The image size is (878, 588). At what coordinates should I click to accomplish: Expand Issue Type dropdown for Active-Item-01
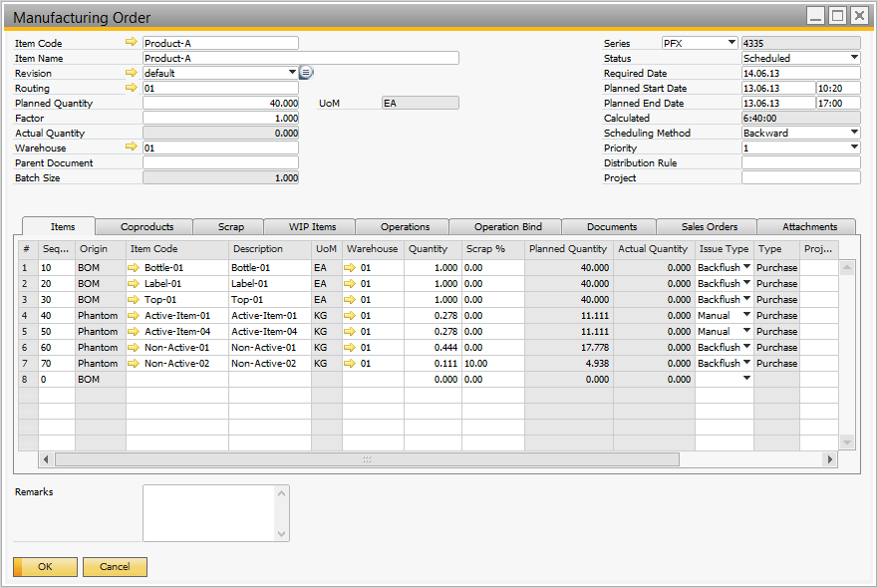pos(746,315)
